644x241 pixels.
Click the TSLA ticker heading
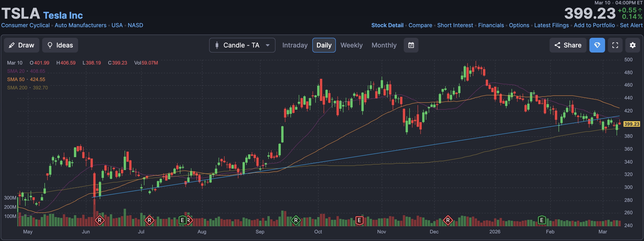point(21,13)
